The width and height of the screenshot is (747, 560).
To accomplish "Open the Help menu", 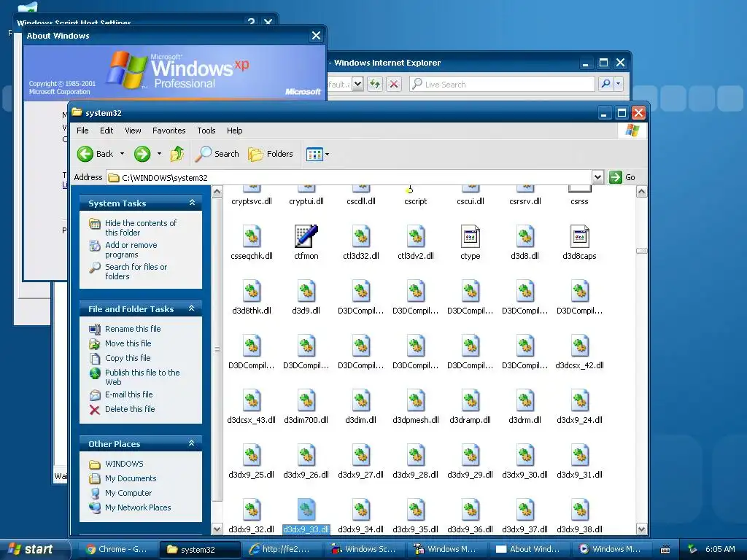I will pyautogui.click(x=234, y=131).
